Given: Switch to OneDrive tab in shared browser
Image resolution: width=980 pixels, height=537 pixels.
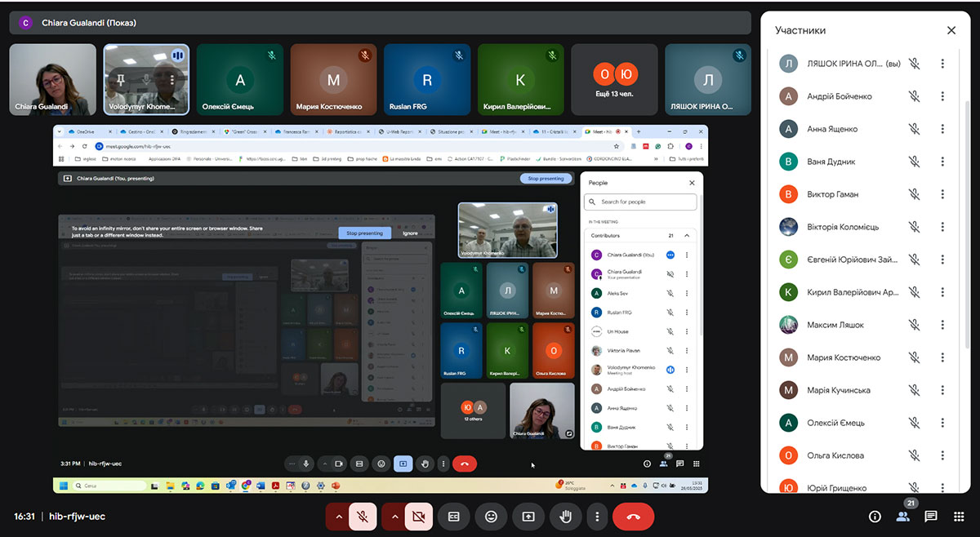Looking at the screenshot, I should click(88, 131).
